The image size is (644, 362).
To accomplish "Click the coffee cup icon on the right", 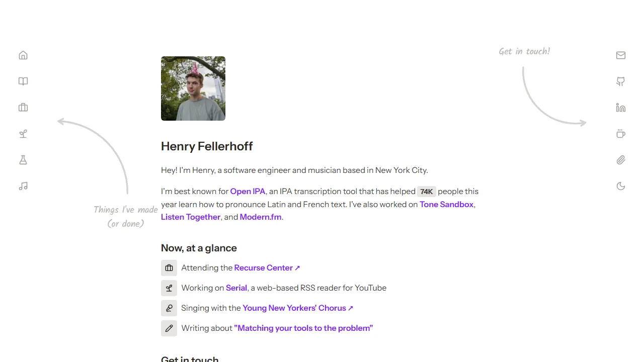I will tap(620, 134).
